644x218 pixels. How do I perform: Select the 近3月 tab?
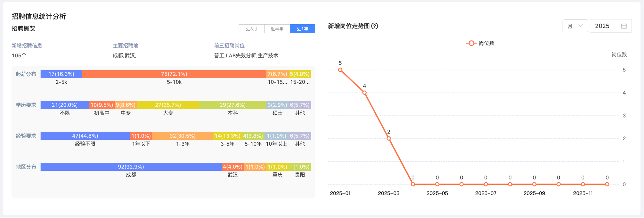coord(251,29)
